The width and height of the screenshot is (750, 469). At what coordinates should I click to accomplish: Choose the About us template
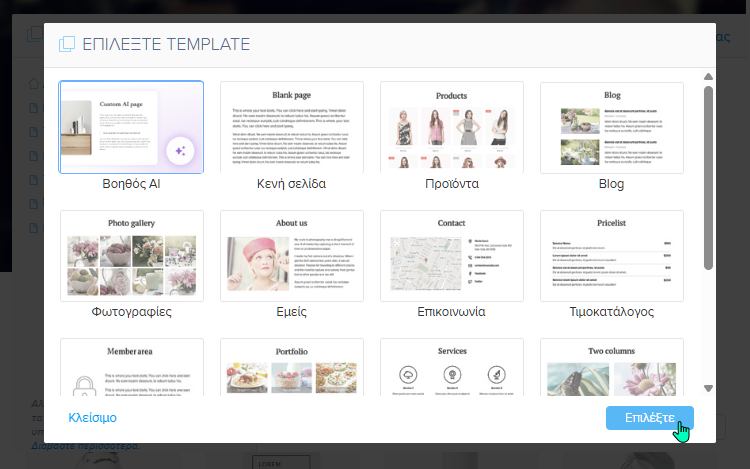(x=291, y=256)
